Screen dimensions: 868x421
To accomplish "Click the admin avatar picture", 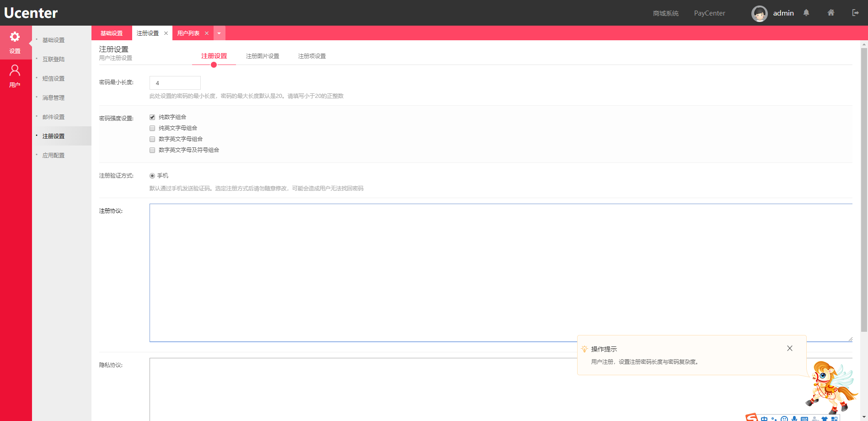I will coord(760,14).
